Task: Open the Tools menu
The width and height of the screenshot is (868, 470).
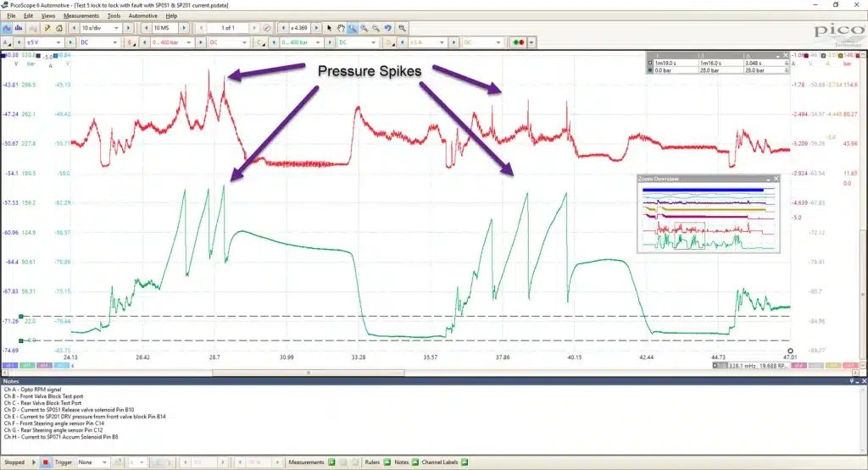Action: pos(114,16)
